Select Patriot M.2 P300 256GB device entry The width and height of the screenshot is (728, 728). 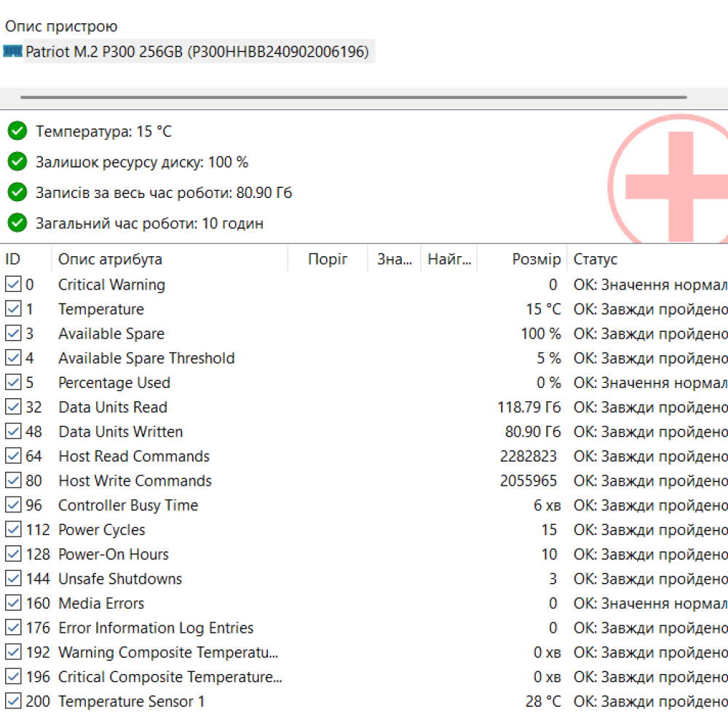[197, 52]
